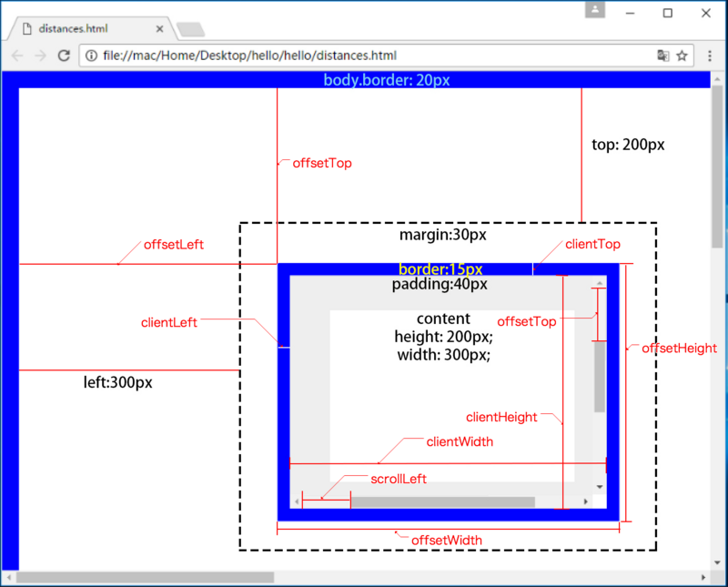Click the page horizontal scrollbar thumb
The height and width of the screenshot is (587, 728).
(146, 577)
